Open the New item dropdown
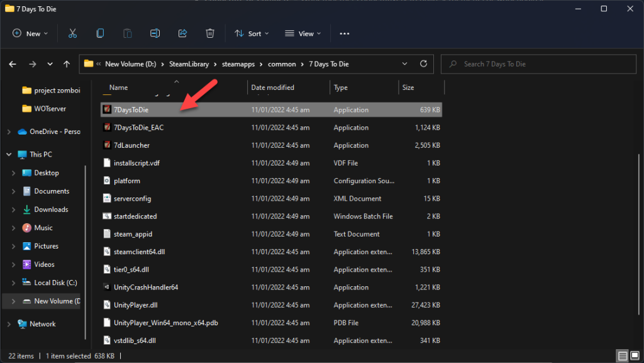The width and height of the screenshot is (644, 363). tap(30, 34)
